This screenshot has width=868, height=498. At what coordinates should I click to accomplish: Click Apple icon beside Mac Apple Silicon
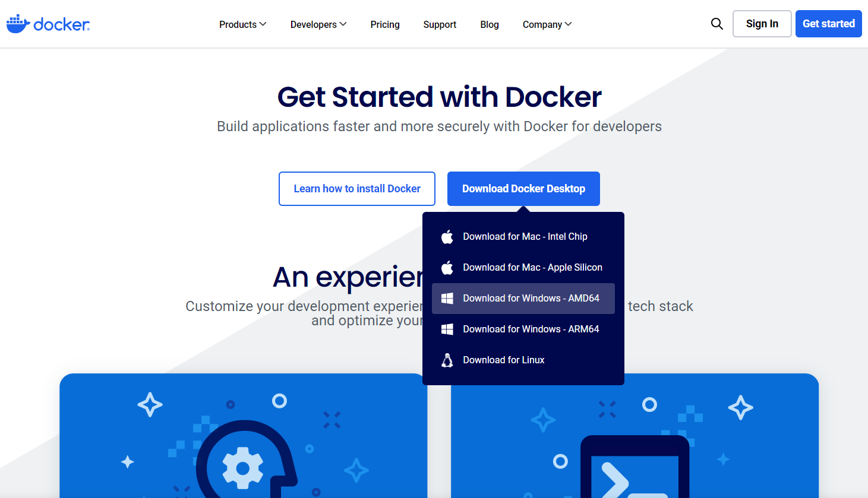[x=447, y=268]
